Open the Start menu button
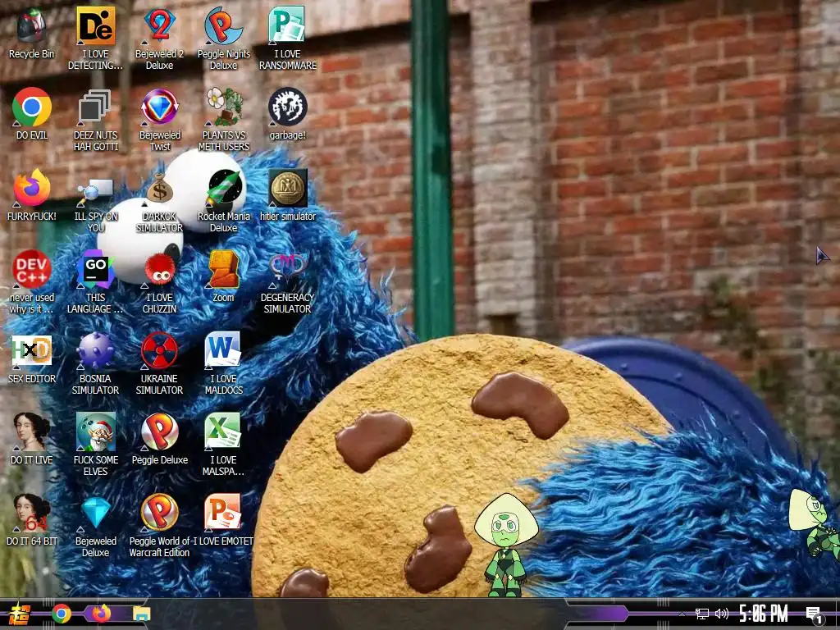 click(x=18, y=614)
